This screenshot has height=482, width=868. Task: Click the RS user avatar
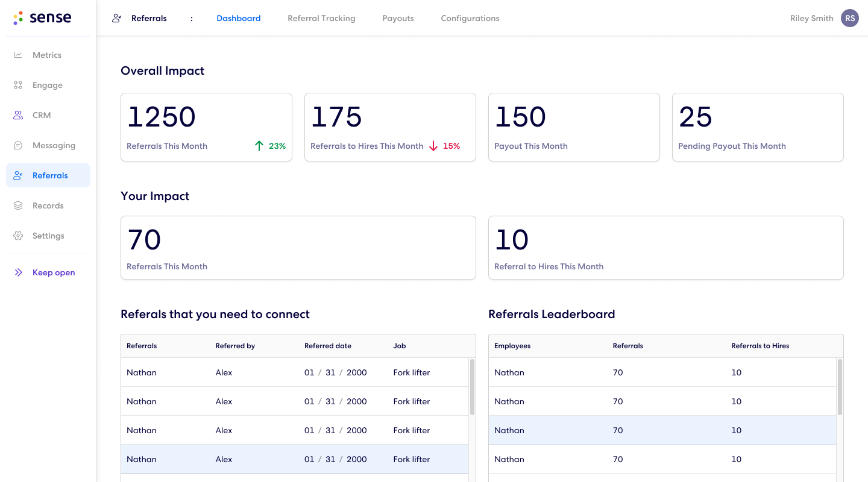tap(850, 18)
